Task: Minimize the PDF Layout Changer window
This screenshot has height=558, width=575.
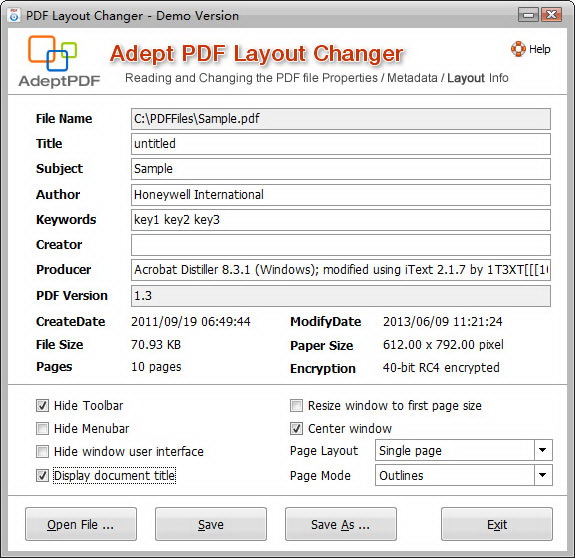Action: tap(528, 15)
